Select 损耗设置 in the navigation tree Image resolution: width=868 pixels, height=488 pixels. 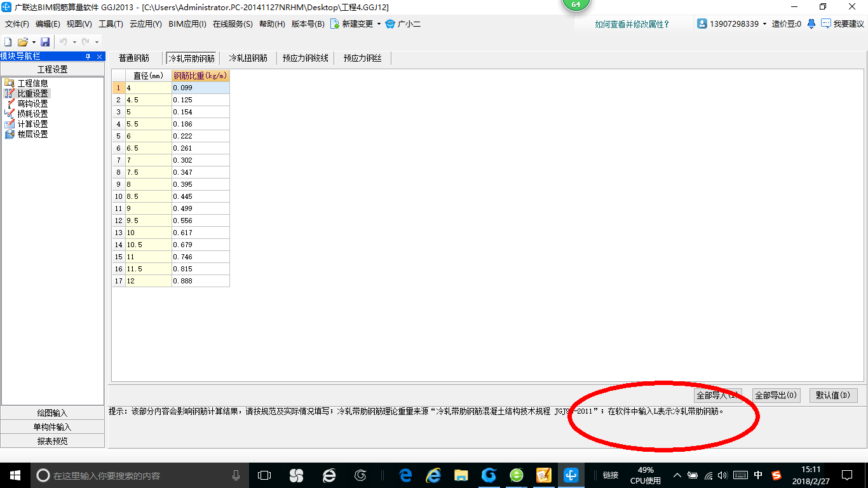32,114
